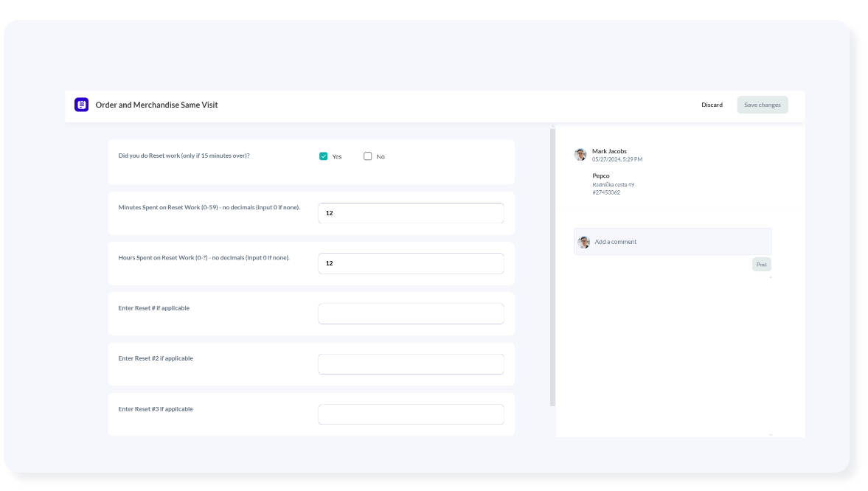Click the Order and Merchandise Same Visit title
The image size is (868, 491).
156,105
